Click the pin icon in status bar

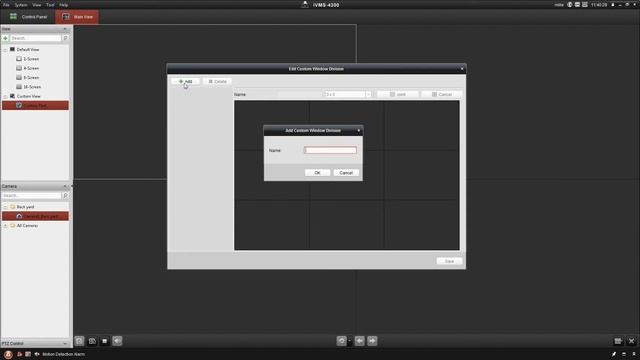click(614, 354)
